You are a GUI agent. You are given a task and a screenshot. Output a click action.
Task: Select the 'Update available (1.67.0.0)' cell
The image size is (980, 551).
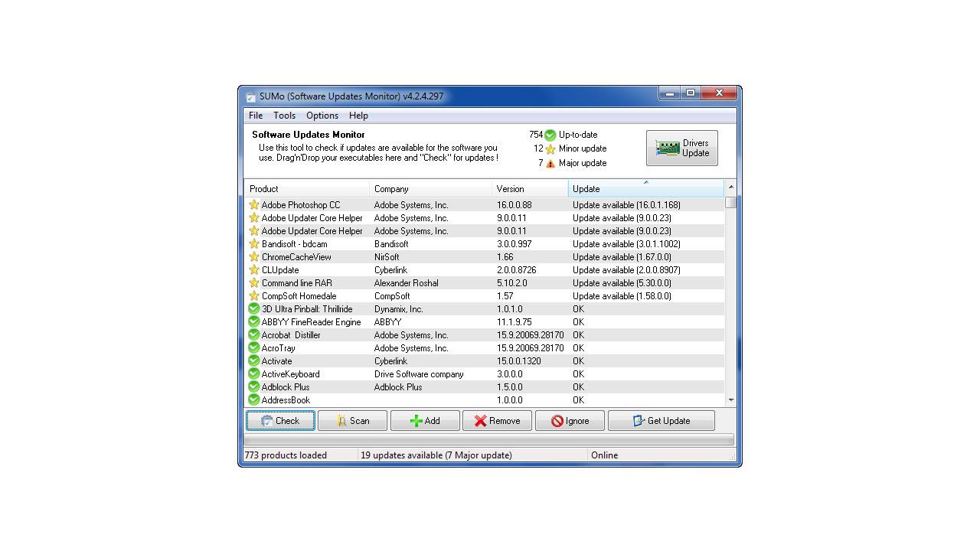pos(622,257)
